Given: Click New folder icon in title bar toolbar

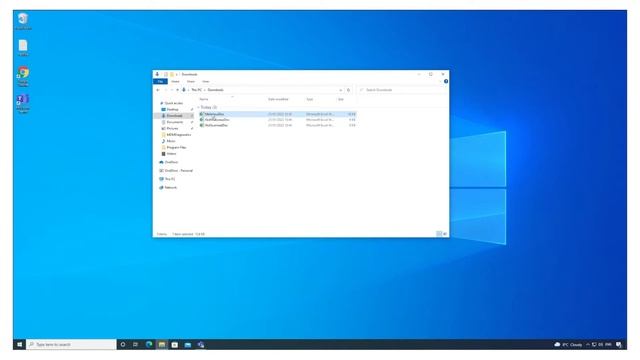Looking at the screenshot, I should click(x=171, y=74).
